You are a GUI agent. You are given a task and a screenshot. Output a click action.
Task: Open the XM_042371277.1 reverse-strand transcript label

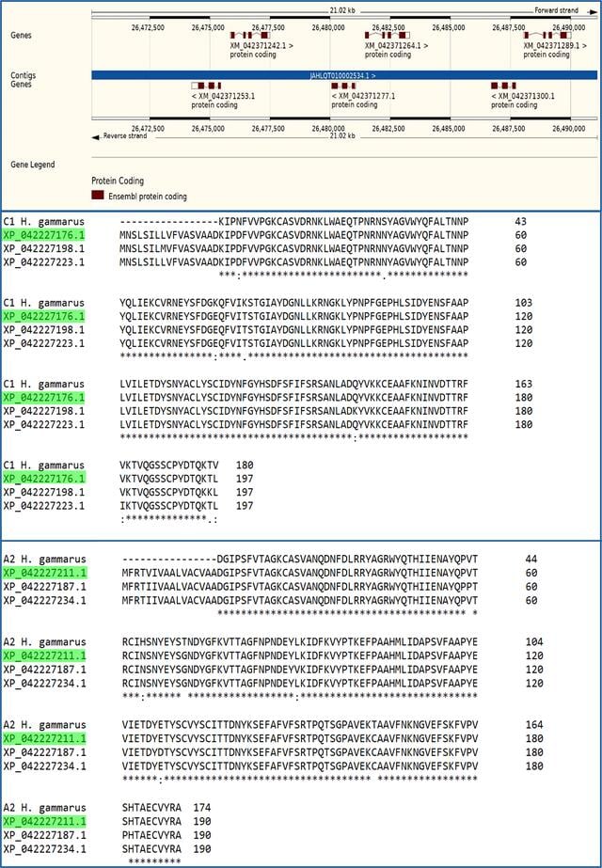(x=363, y=96)
